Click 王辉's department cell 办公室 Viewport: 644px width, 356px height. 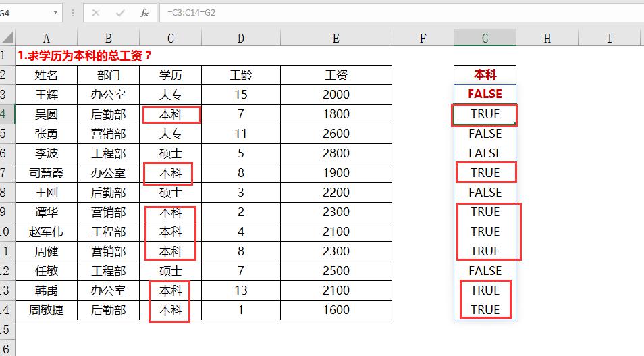tap(109, 95)
